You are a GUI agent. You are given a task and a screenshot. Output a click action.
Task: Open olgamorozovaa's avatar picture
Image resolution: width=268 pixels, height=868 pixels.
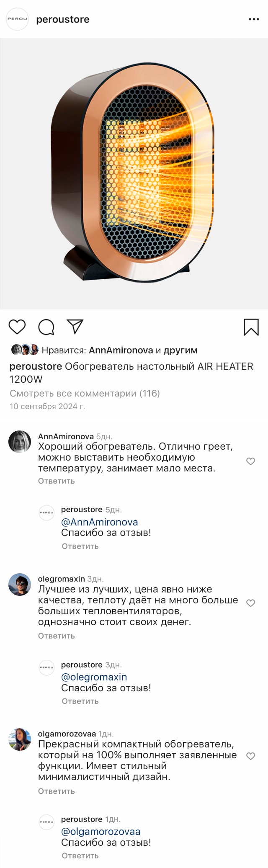point(20,739)
